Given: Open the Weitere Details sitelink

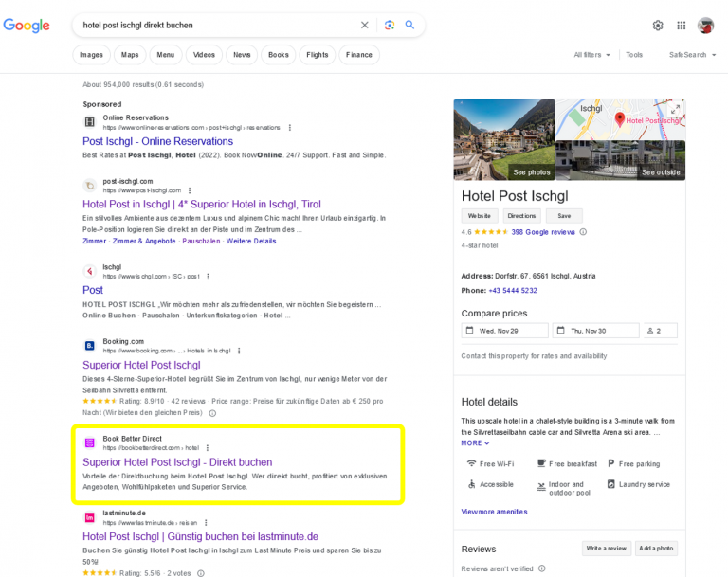Looking at the screenshot, I should click(x=251, y=241).
